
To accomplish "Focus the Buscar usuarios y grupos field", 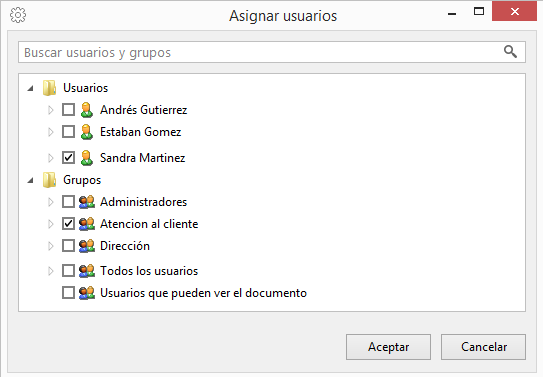I will pyautogui.click(x=272, y=52).
